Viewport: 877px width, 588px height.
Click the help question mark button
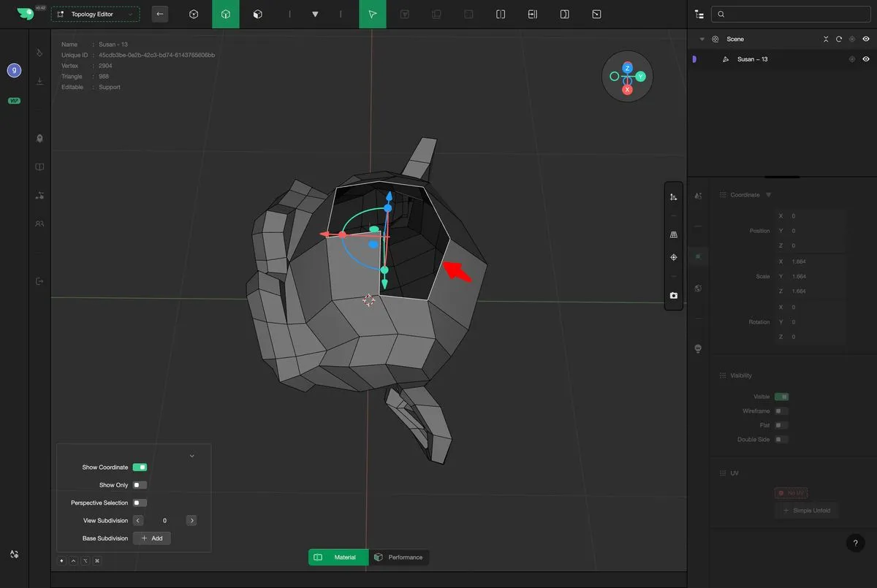tap(855, 543)
